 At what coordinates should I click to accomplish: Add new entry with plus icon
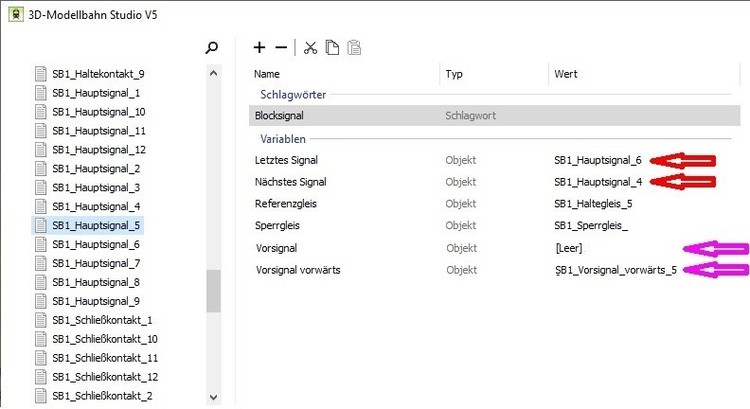coord(259,47)
